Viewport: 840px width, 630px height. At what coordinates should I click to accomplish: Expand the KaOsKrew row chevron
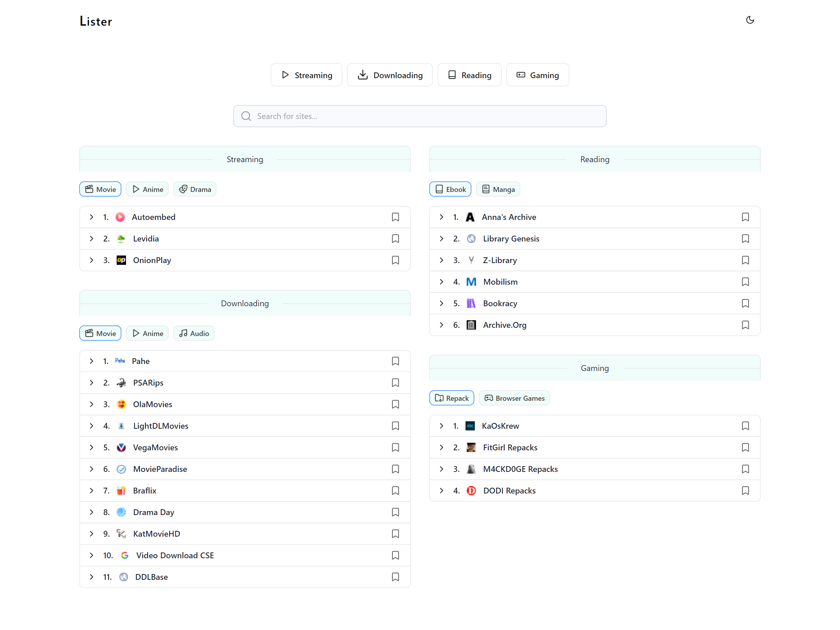click(442, 426)
